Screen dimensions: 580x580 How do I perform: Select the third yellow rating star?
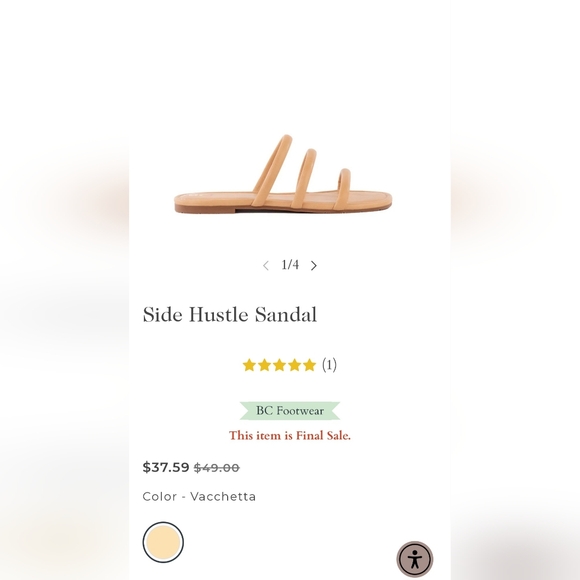tap(280, 365)
